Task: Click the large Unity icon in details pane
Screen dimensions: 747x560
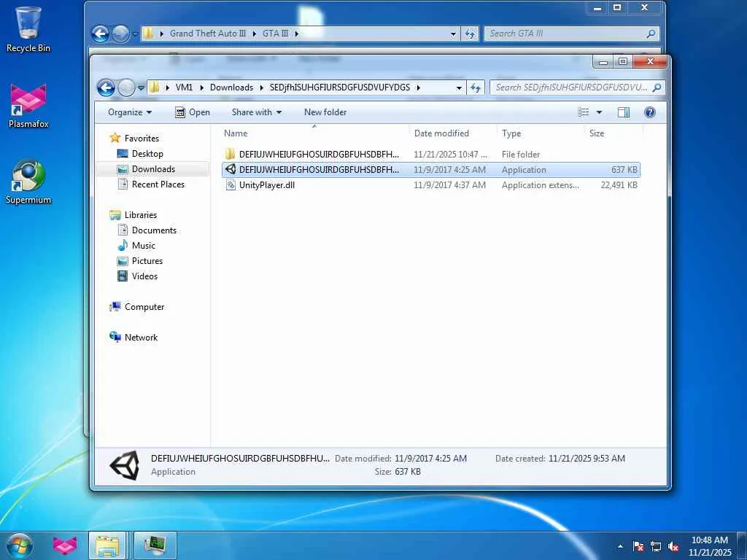Action: tap(125, 464)
